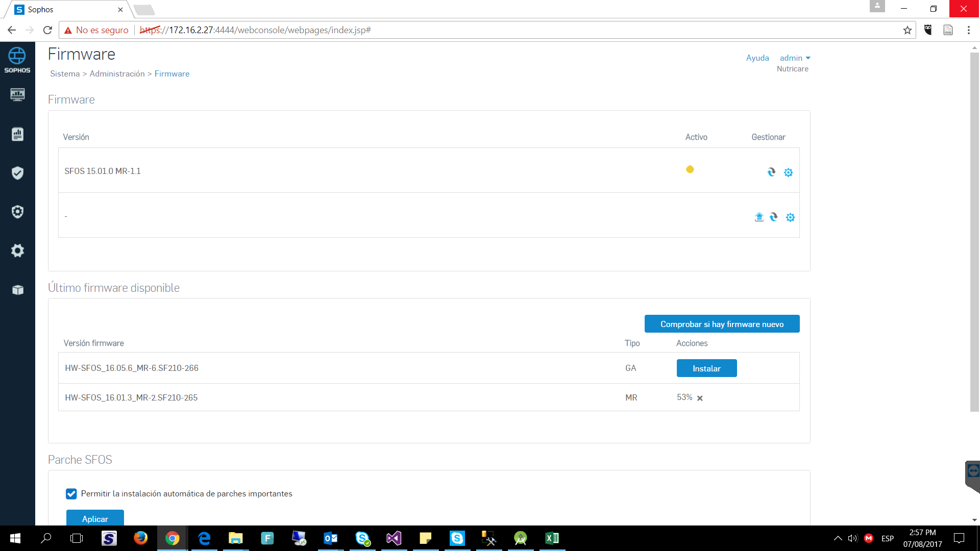Click the document extension icon in Chrome toolbar
The image size is (980, 551).
[x=948, y=30]
